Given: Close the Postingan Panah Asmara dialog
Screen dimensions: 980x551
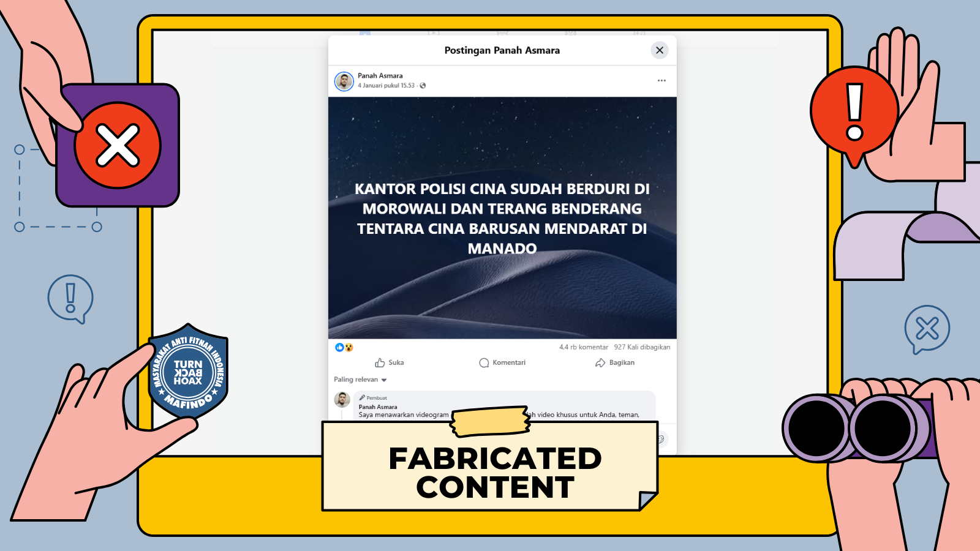Looking at the screenshot, I should coord(659,50).
